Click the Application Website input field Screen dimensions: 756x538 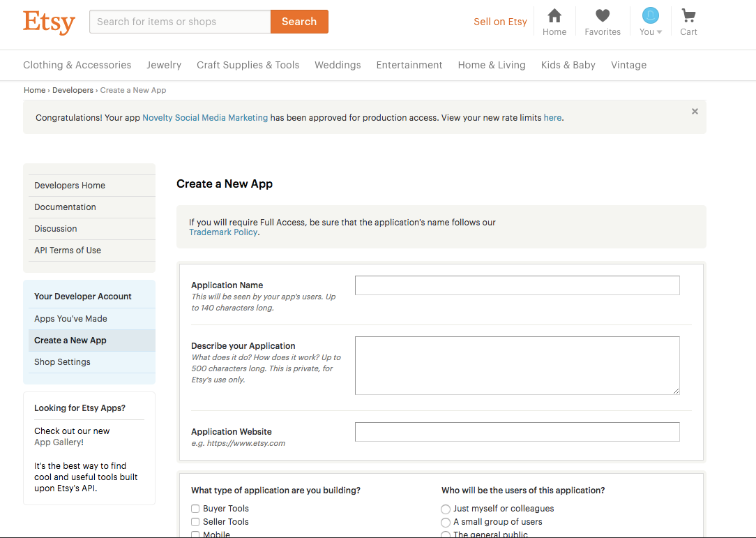pos(517,432)
